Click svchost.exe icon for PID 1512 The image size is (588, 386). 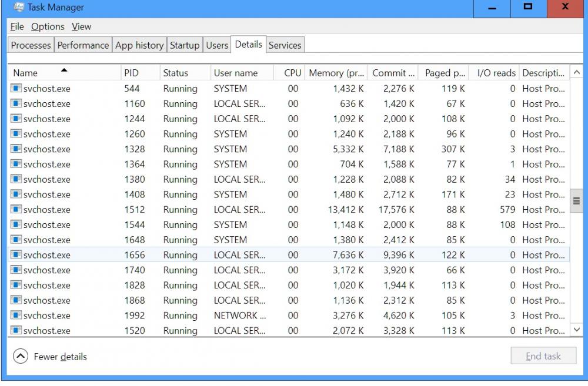[16, 210]
